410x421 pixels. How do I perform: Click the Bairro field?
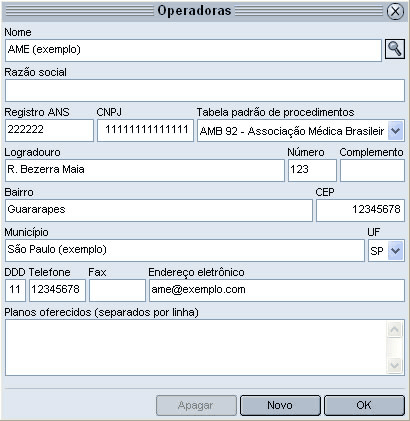click(x=159, y=210)
